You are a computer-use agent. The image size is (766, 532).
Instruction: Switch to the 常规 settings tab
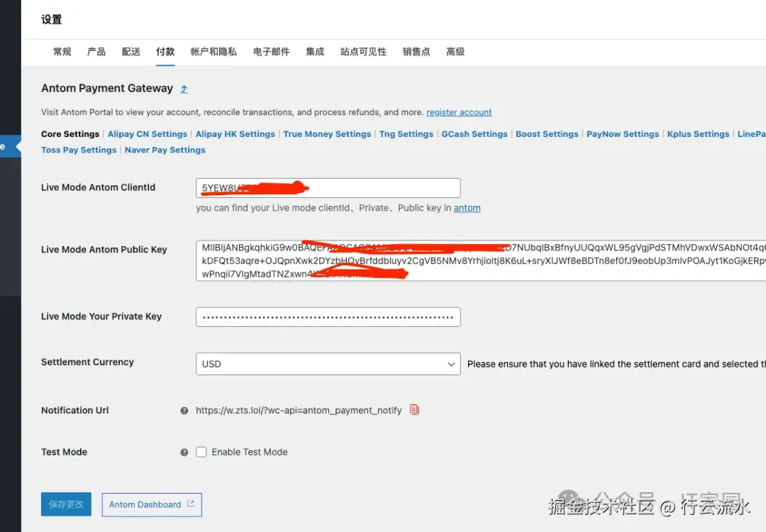tap(62, 52)
